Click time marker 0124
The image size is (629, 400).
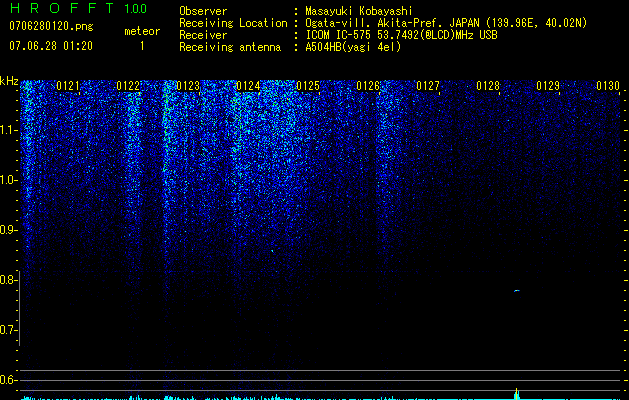[x=248, y=86]
